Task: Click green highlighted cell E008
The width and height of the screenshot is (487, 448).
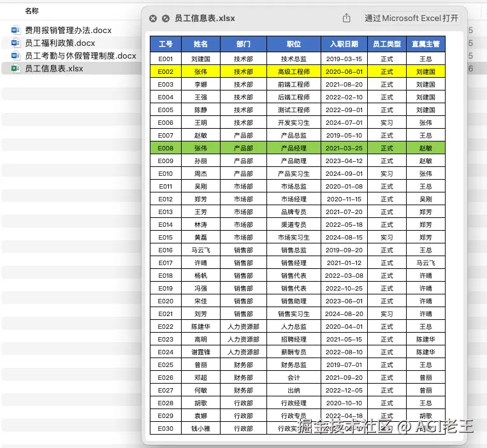Action: pos(166,148)
